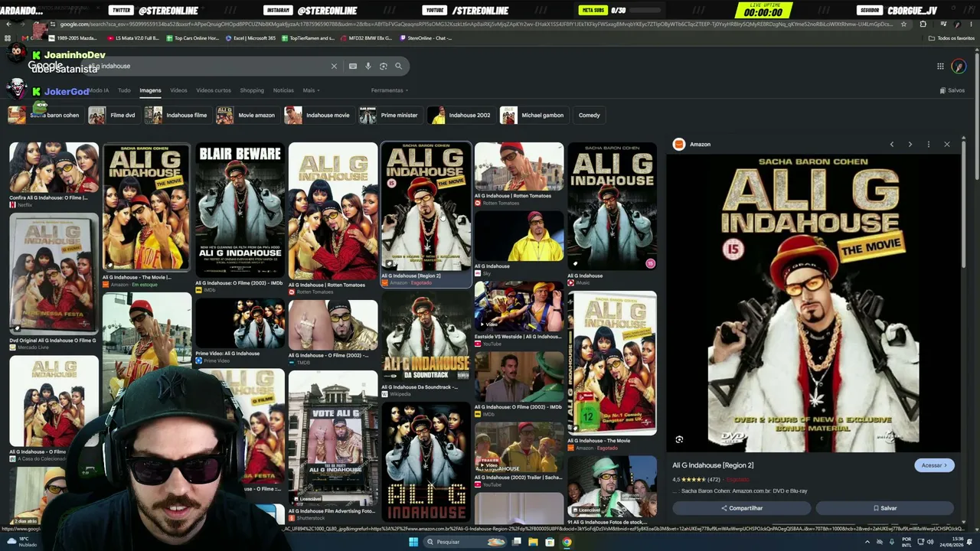Switch to the Tudo search tab
Screen dimensions: 980x551
124,90
